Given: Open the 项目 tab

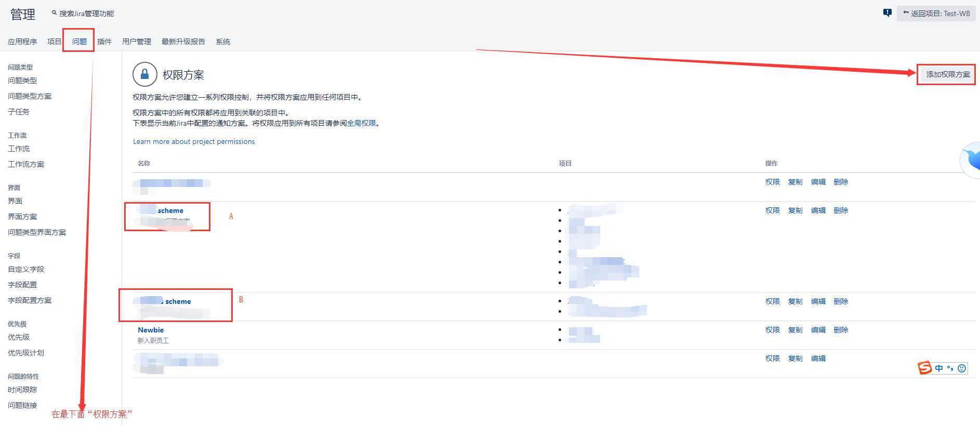Looking at the screenshot, I should tap(54, 42).
